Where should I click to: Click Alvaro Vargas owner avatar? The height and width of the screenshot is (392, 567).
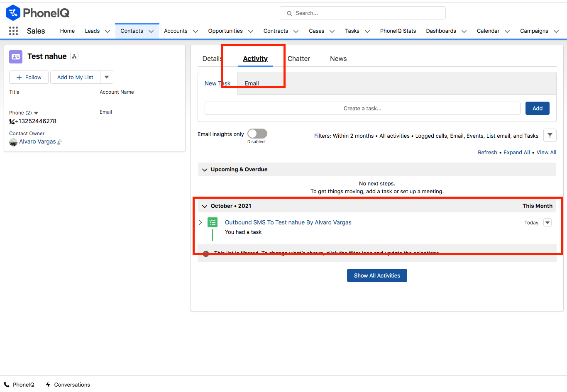tap(13, 142)
